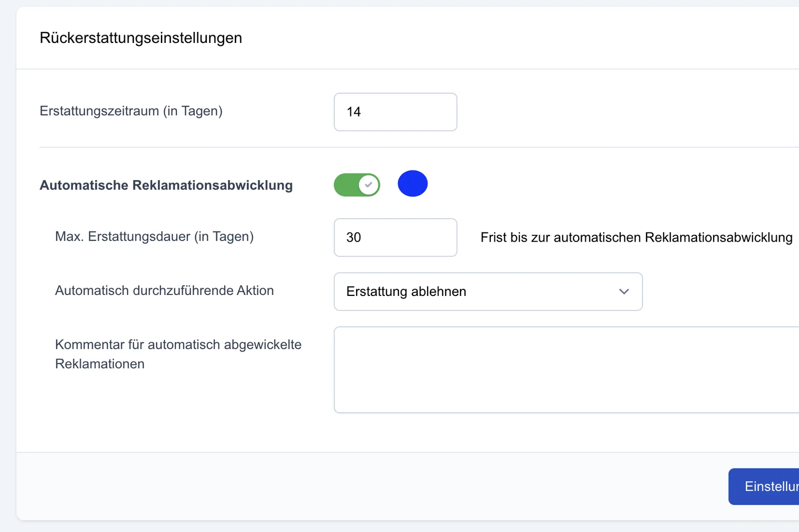Viewport: 799px width, 532px height.
Task: Open the Automatisch durchzuführende Aktion dropdown
Action: click(488, 291)
